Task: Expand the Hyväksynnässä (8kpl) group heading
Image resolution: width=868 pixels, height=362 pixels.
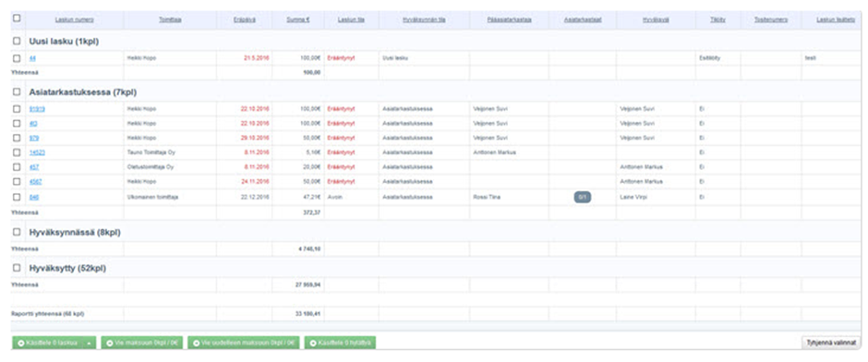Action: [75, 233]
